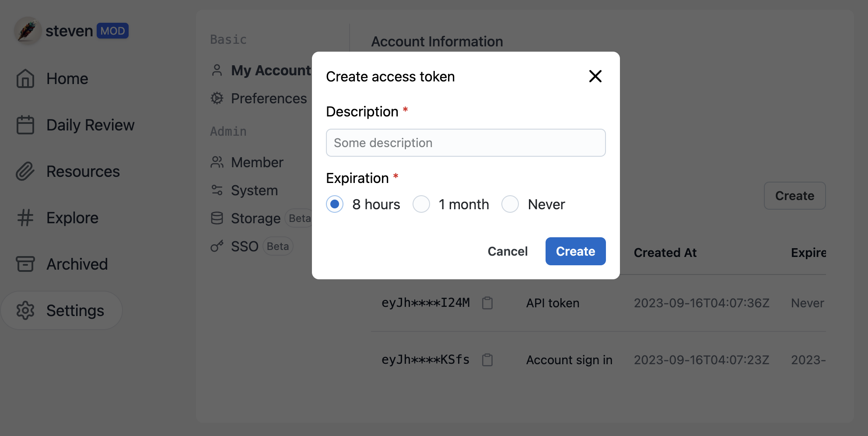Image resolution: width=868 pixels, height=436 pixels.
Task: Click the Description input field
Action: 465,143
